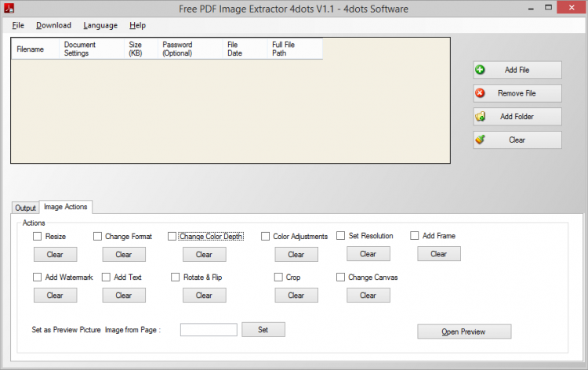Open the Language menu
This screenshot has height=370, width=588.
[x=100, y=26]
